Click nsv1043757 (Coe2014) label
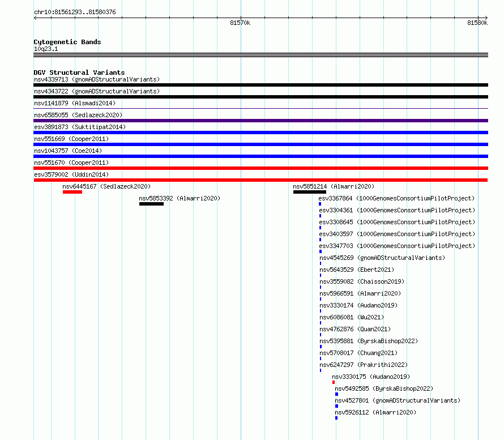 tap(68, 151)
